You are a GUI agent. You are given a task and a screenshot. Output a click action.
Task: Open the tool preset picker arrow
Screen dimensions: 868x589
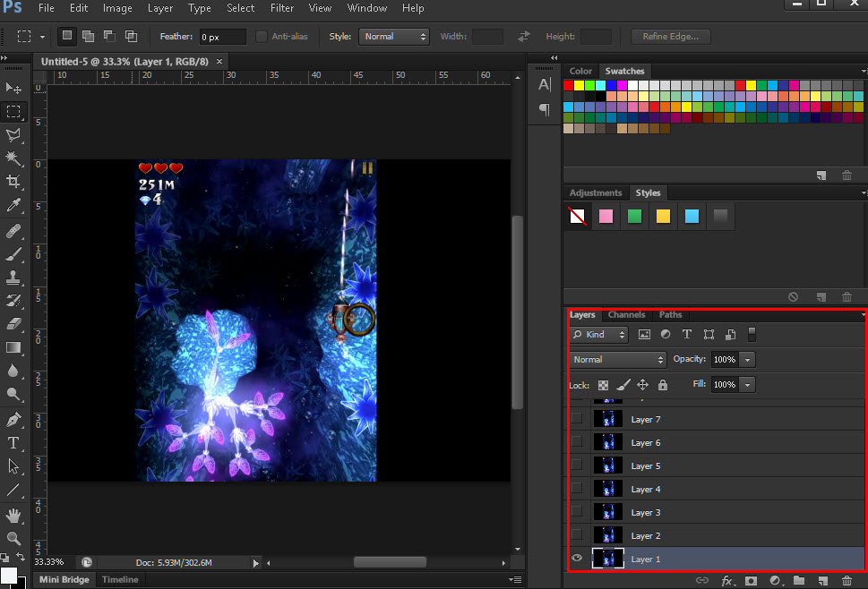(x=42, y=37)
